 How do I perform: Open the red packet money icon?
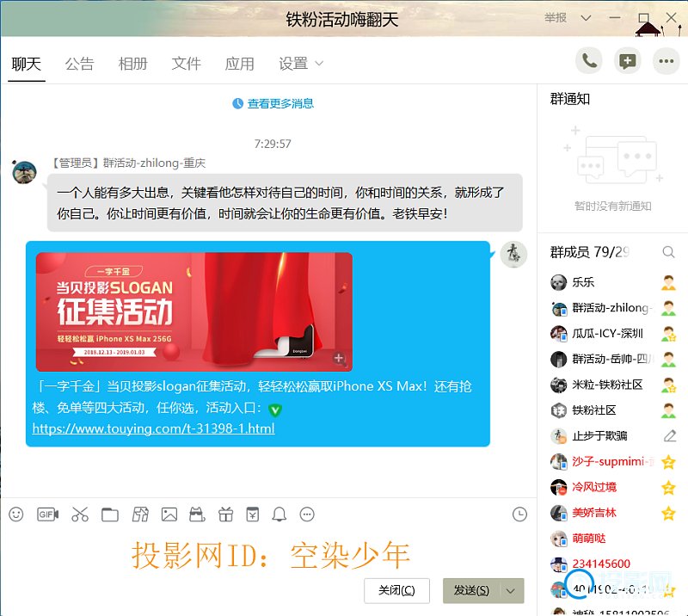[x=252, y=514]
